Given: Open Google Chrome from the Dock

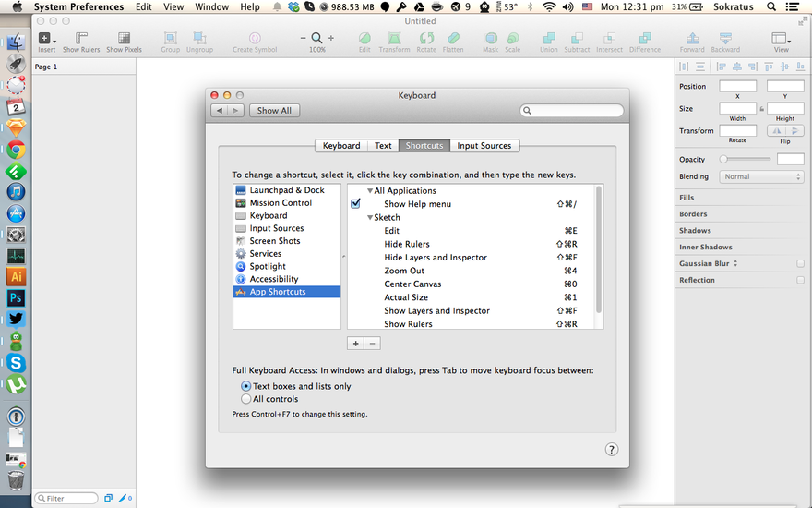Looking at the screenshot, I should [16, 150].
